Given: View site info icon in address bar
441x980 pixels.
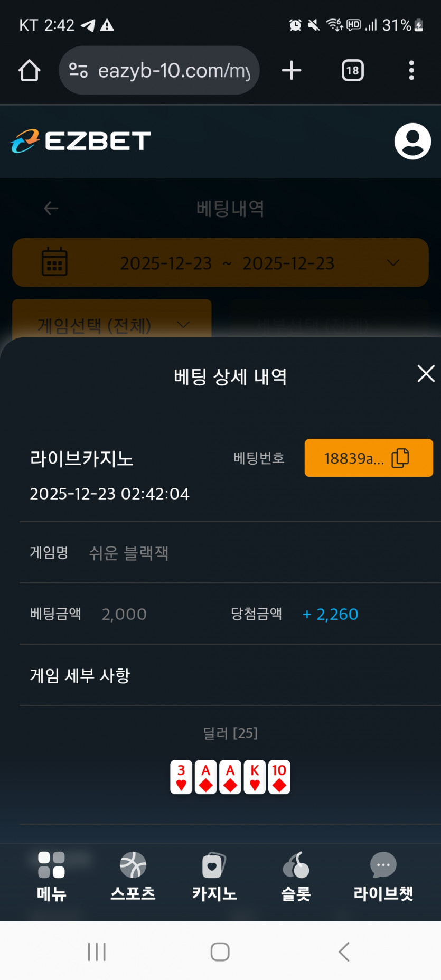Looking at the screenshot, I should 79,71.
